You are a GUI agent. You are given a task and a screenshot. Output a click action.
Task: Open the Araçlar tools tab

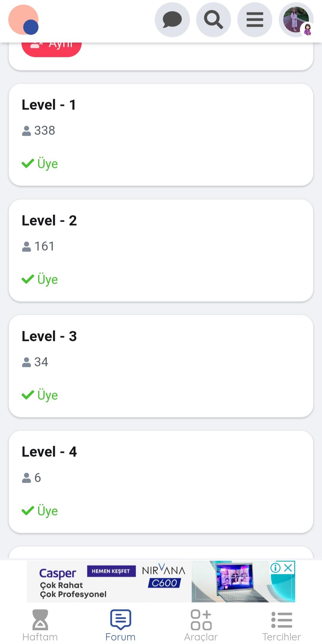coord(201,626)
